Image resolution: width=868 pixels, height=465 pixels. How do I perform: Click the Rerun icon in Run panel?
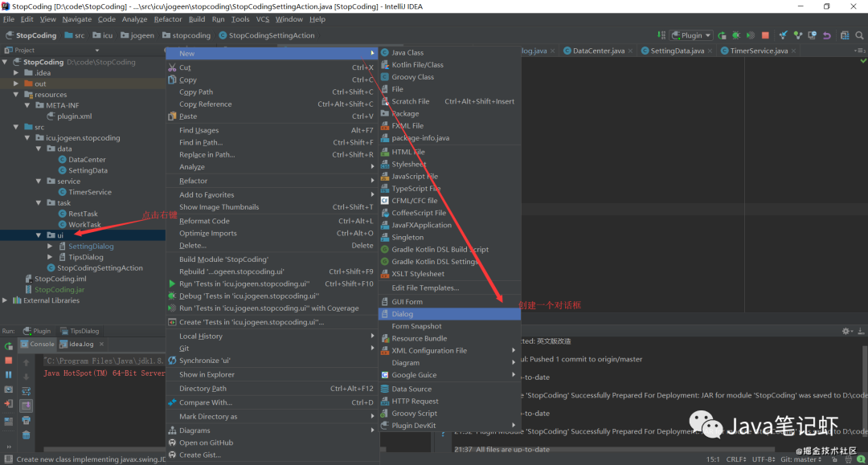[8, 346]
